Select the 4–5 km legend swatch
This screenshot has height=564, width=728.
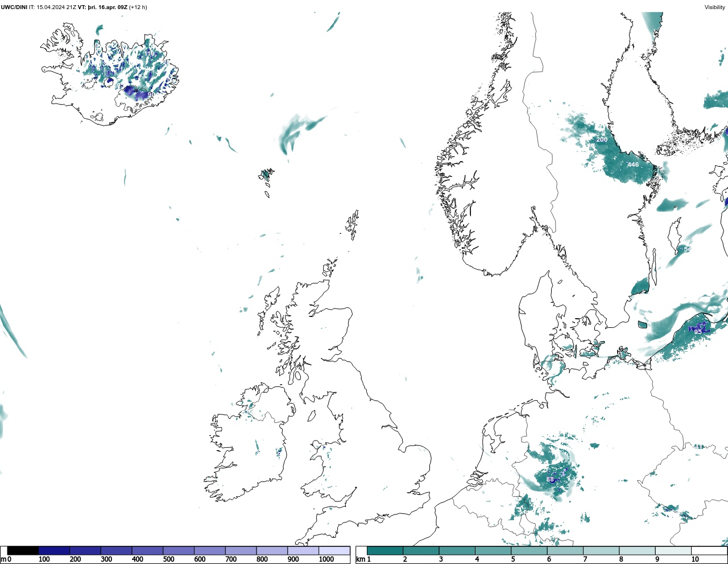pos(493,551)
